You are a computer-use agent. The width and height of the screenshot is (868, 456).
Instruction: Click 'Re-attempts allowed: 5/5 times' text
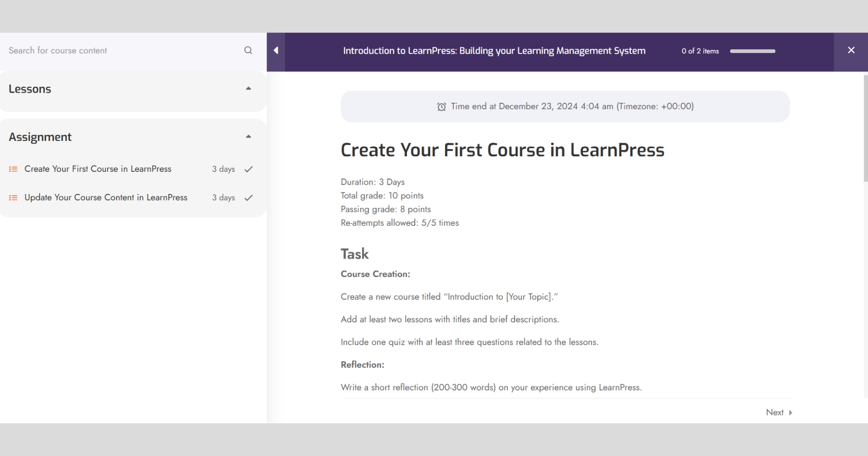tap(400, 222)
